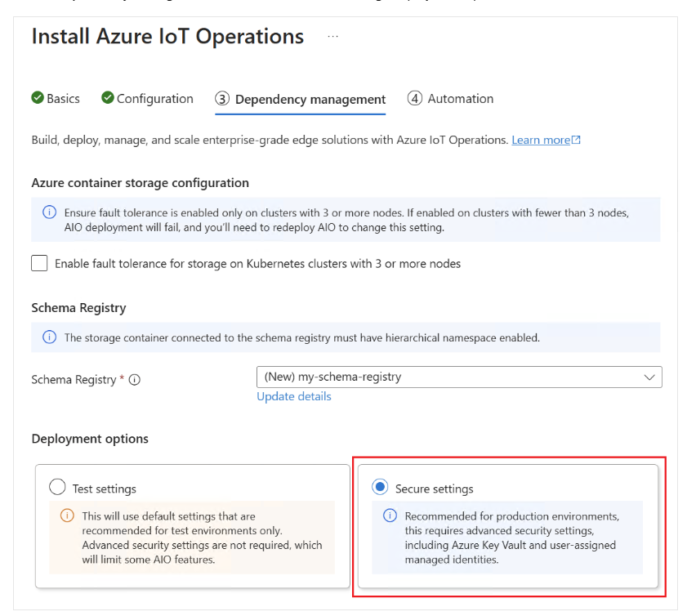Expand Schema Registry list using chevron arrow
The height and width of the screenshot is (616, 687).
[649, 377]
